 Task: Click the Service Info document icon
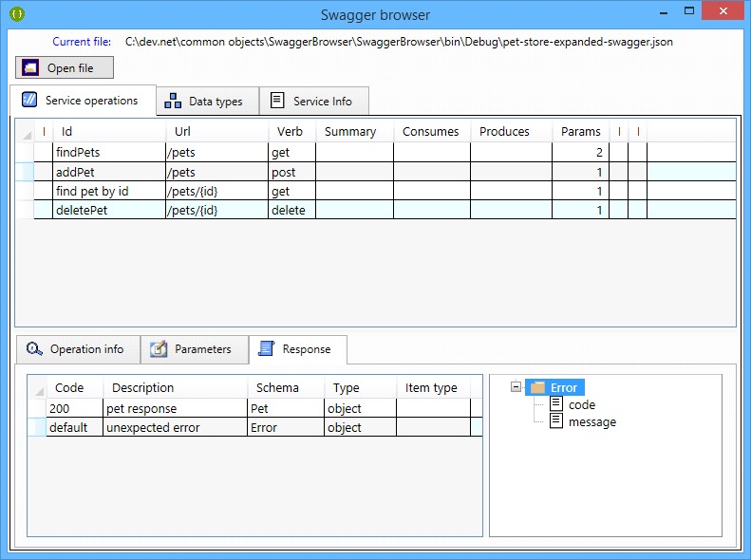[x=277, y=100]
